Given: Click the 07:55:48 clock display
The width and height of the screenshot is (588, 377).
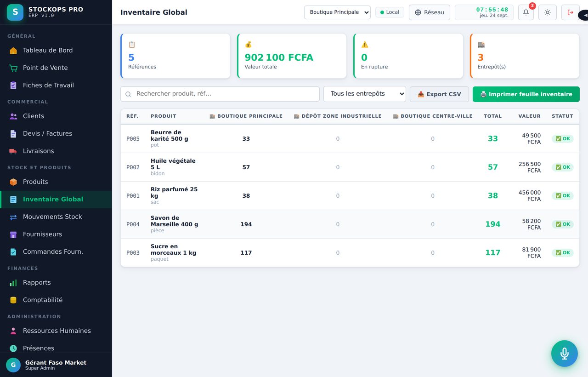Looking at the screenshot, I should [492, 10].
